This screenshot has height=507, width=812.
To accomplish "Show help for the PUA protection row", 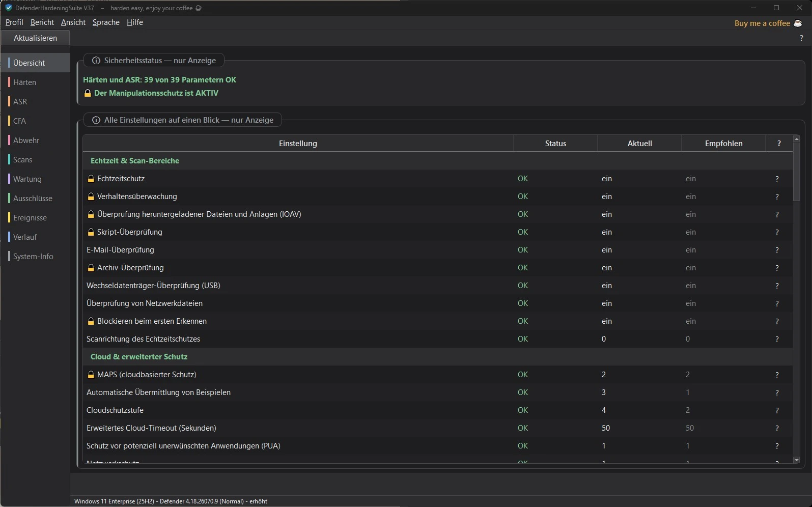I will [777, 446].
